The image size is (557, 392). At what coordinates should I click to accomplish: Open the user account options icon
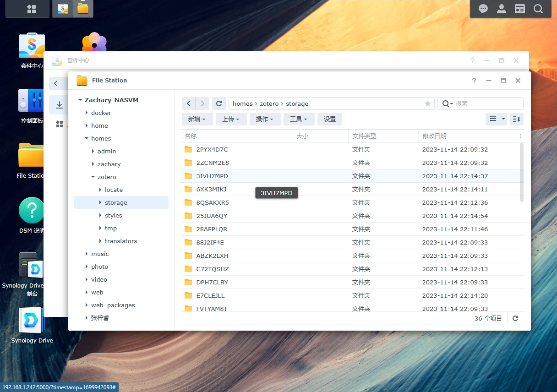click(x=502, y=9)
